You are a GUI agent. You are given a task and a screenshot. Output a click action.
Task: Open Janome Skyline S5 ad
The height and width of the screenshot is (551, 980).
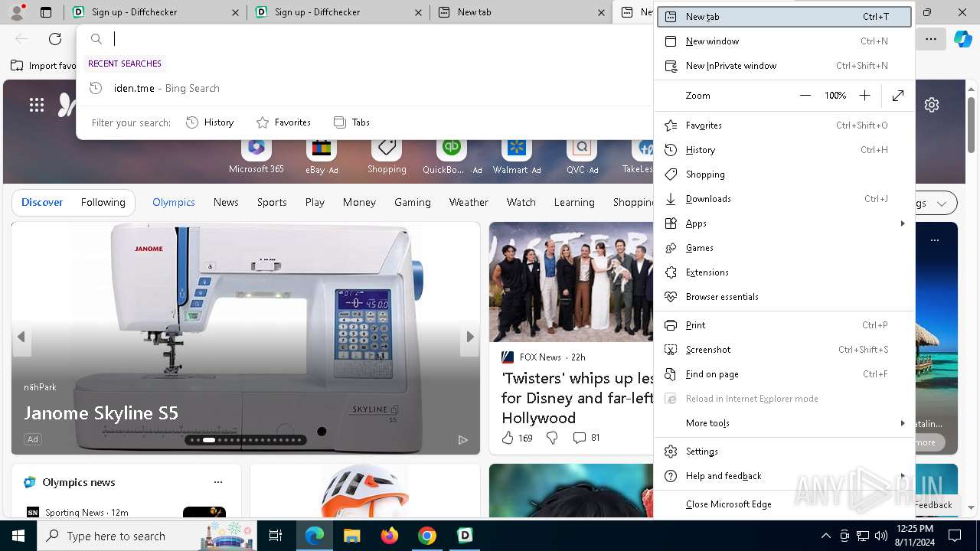click(101, 413)
